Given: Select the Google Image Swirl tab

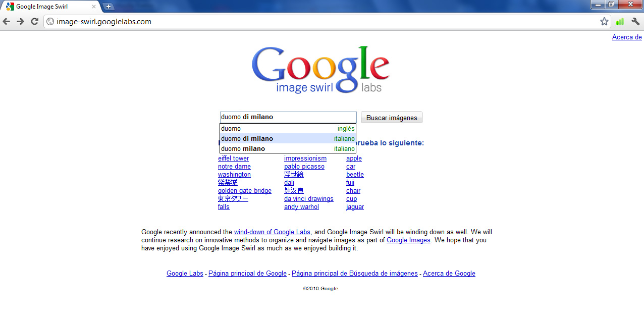Looking at the screenshot, I should (x=50, y=7).
